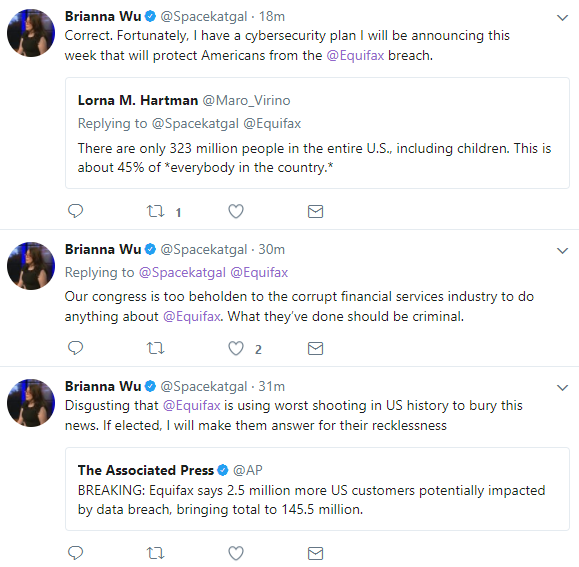This screenshot has height=567, width=579.
Task: Open @Equifax mention in the 18m tweet
Action: pyautogui.click(x=355, y=55)
